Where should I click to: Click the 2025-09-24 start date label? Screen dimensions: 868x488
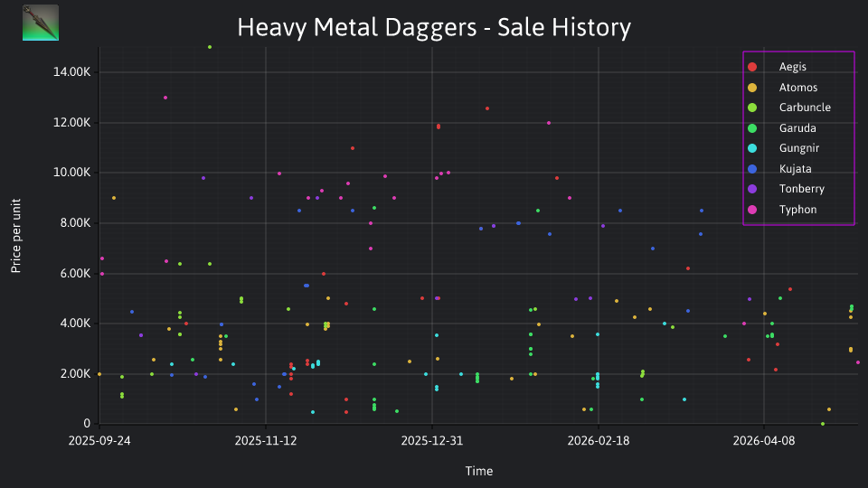point(99,441)
